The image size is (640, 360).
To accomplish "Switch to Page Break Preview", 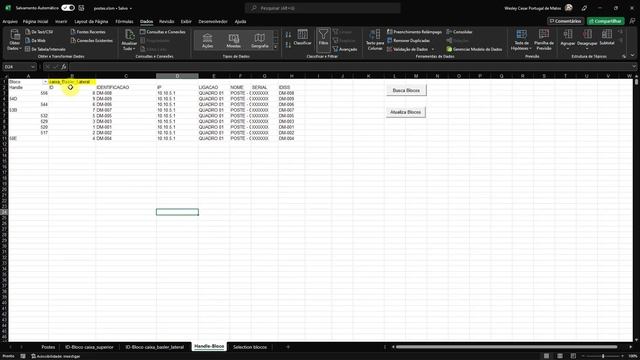I will [573, 356].
